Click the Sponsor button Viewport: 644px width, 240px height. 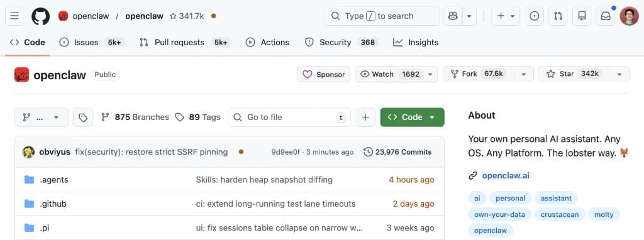pyautogui.click(x=324, y=74)
